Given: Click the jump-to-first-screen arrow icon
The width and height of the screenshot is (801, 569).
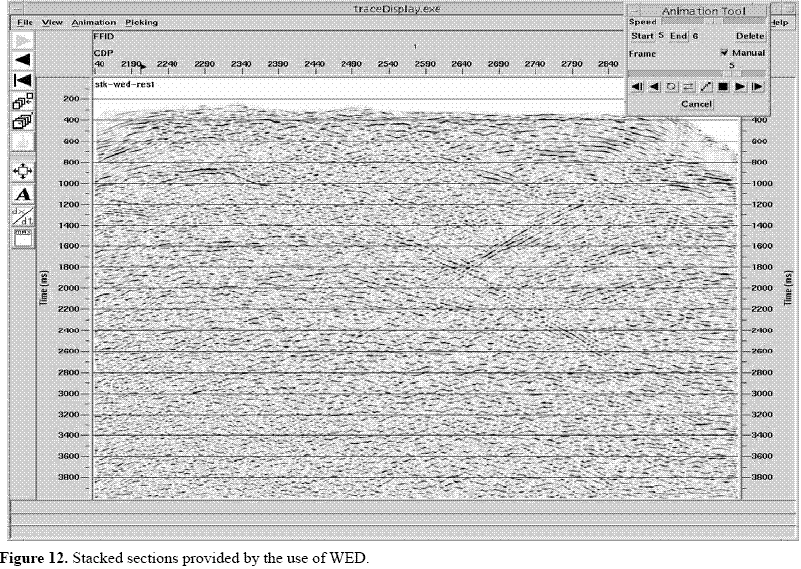Looking at the screenshot, I should pos(22,80).
